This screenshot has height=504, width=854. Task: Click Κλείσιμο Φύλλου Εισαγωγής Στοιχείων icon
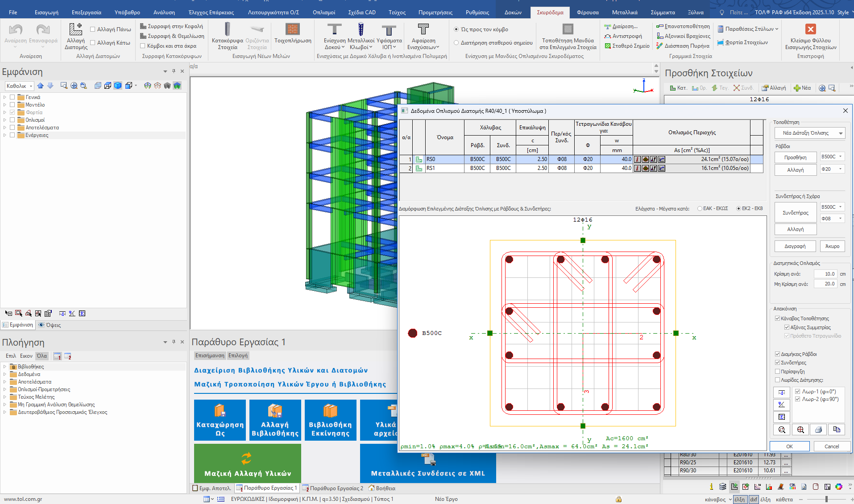click(x=810, y=30)
